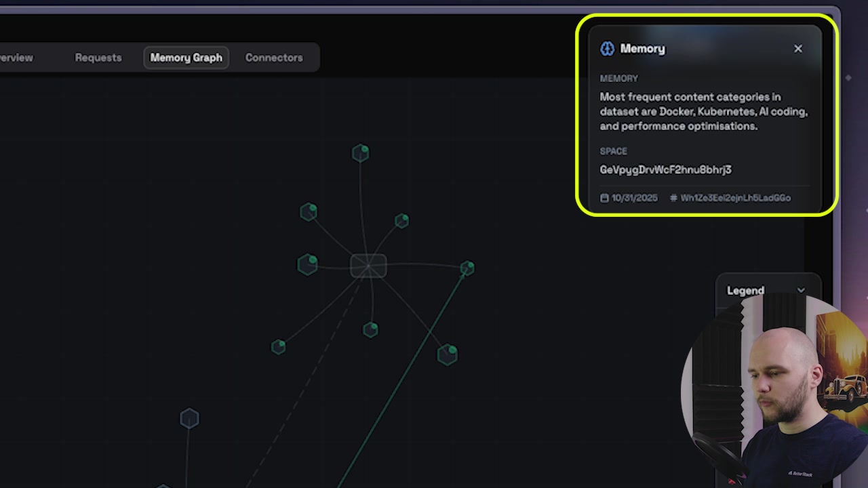Select the green hexagon node below the cluster

(x=370, y=329)
